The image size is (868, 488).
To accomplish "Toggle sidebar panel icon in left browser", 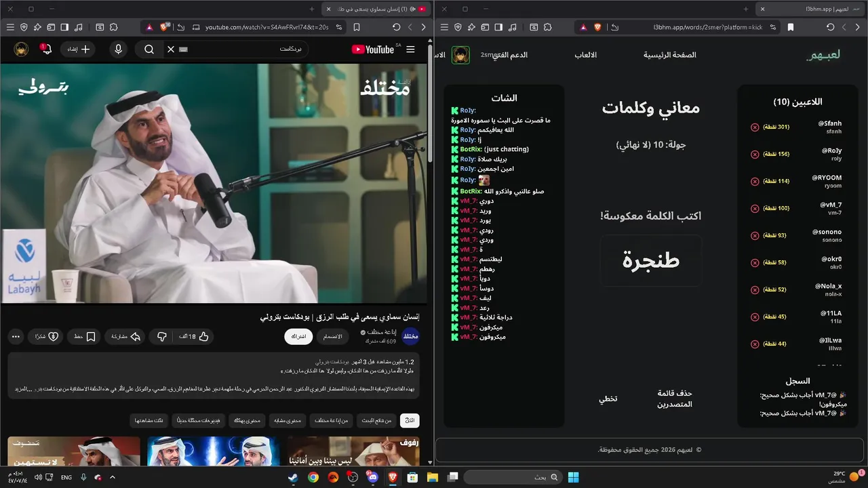I will click(64, 27).
